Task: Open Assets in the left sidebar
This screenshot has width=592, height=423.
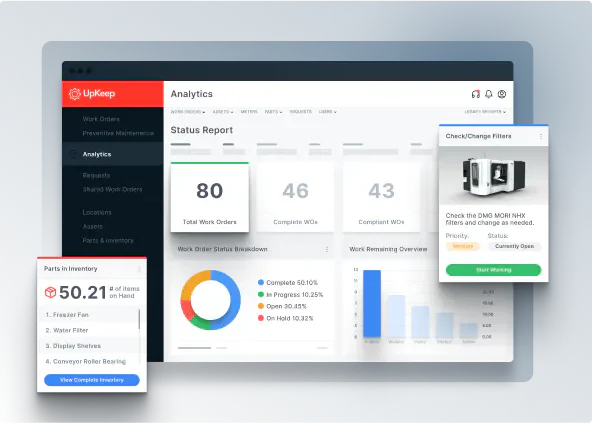Action: tap(92, 227)
